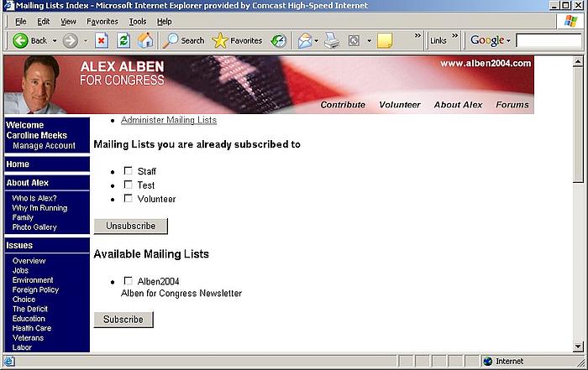Open the Who Is Alex? page

(34, 198)
